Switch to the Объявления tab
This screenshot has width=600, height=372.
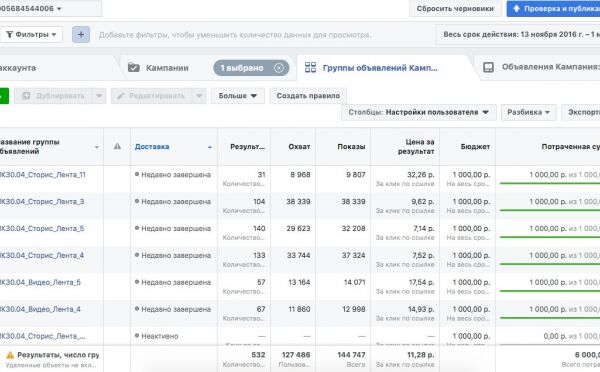point(550,67)
